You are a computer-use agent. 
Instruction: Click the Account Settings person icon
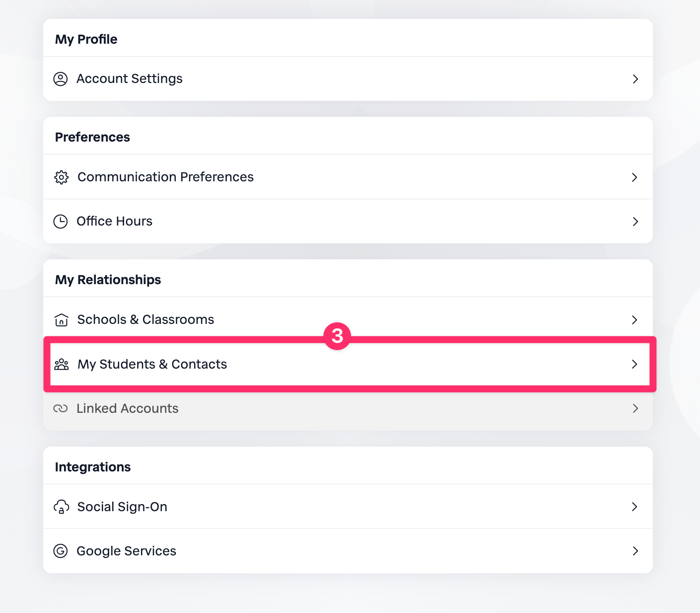click(x=61, y=79)
